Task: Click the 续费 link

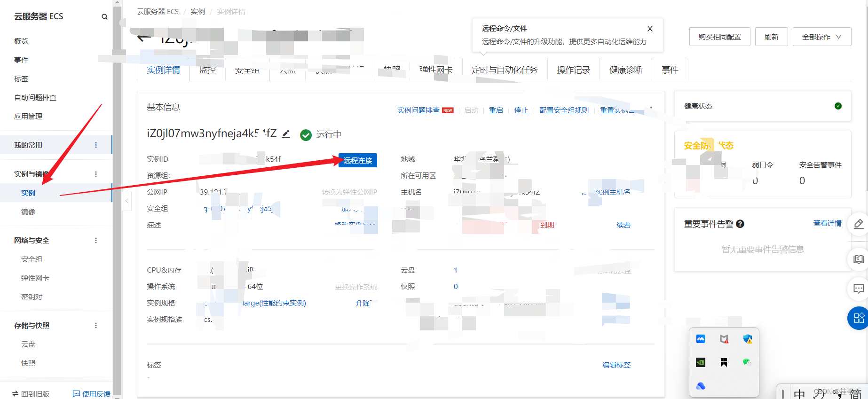Action: (x=623, y=225)
